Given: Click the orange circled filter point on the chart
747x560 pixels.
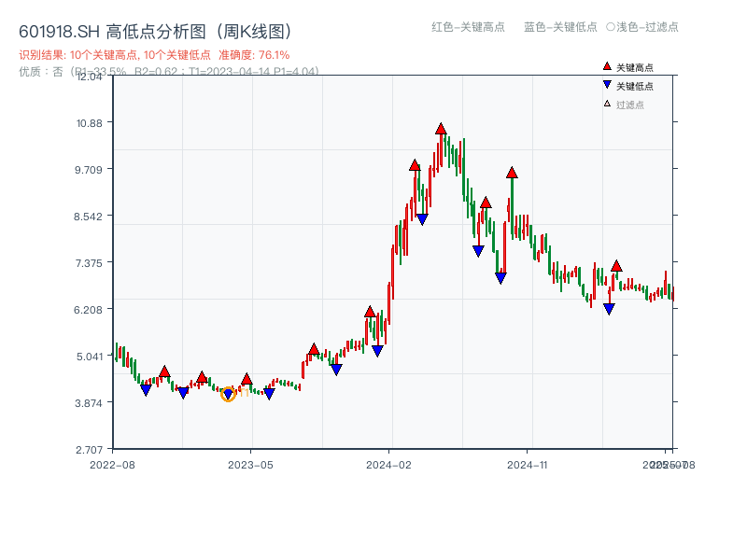Looking at the screenshot, I should 227,394.
